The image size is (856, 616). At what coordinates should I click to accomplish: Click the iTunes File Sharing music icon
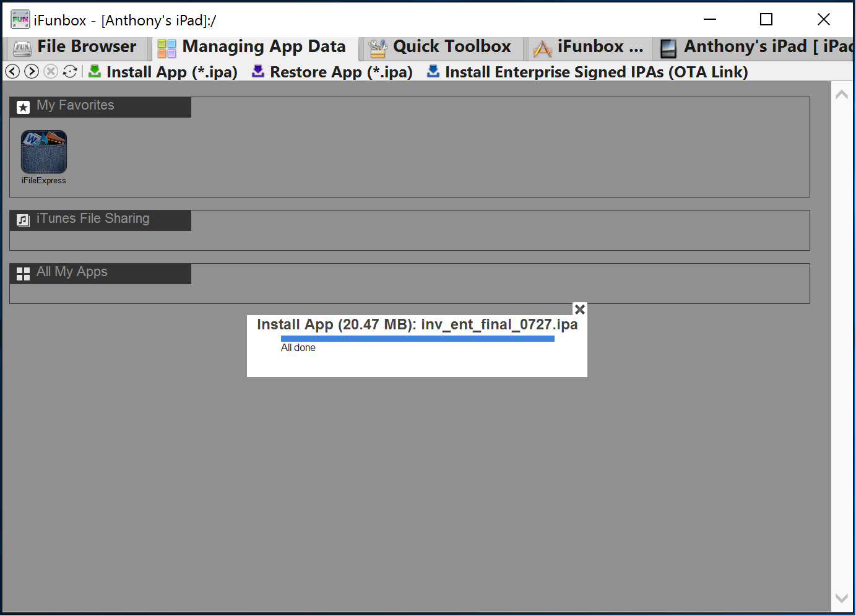click(23, 220)
